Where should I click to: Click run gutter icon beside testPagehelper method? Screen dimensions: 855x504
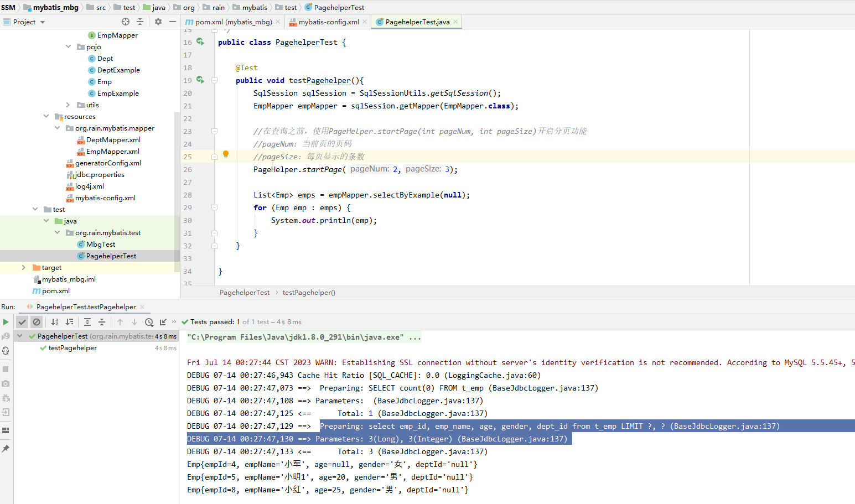200,80
